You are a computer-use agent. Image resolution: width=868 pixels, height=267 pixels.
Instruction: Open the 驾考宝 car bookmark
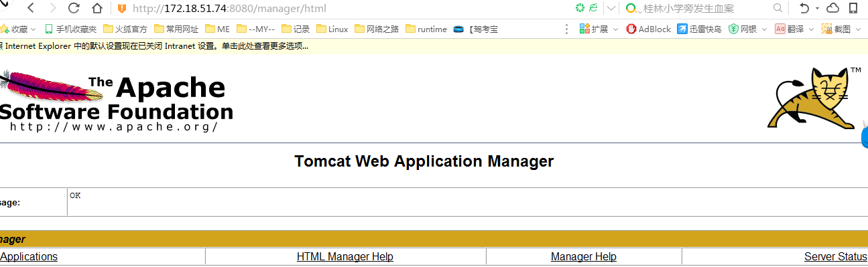pyautogui.click(x=476, y=29)
